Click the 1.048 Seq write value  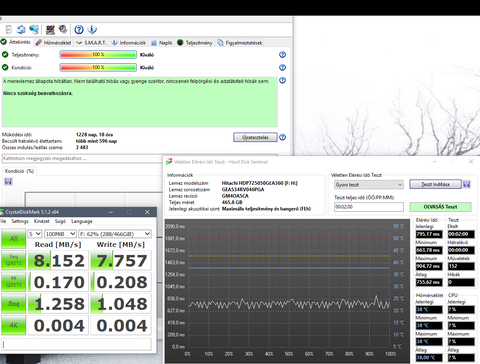click(121, 304)
